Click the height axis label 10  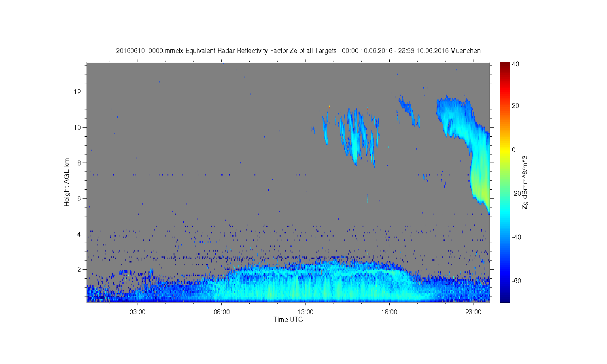77,127
